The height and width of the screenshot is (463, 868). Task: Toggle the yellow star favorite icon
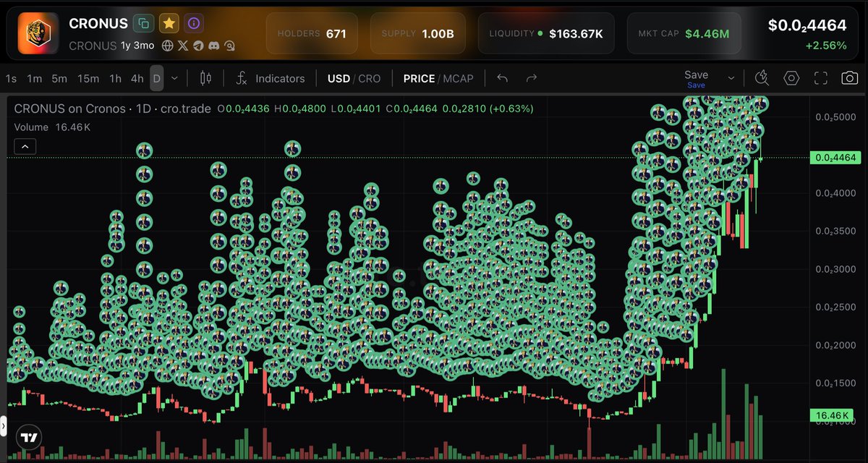(169, 23)
